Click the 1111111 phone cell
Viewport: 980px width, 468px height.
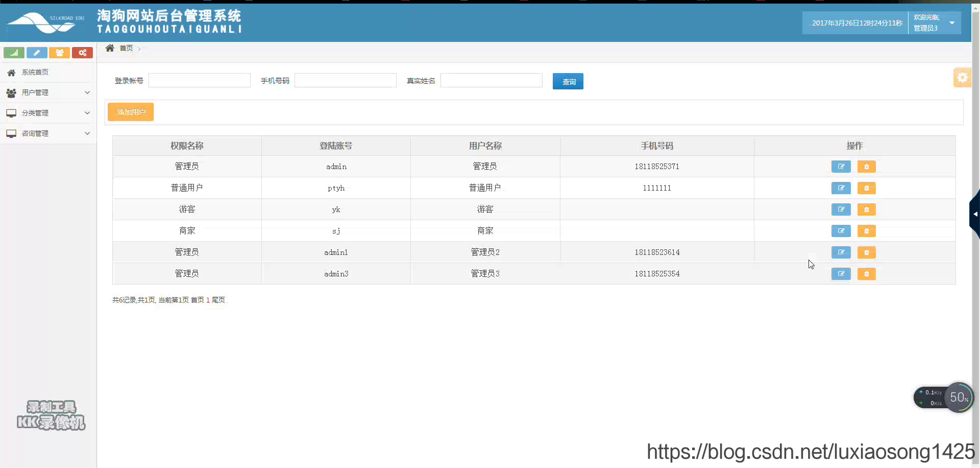pyautogui.click(x=657, y=188)
